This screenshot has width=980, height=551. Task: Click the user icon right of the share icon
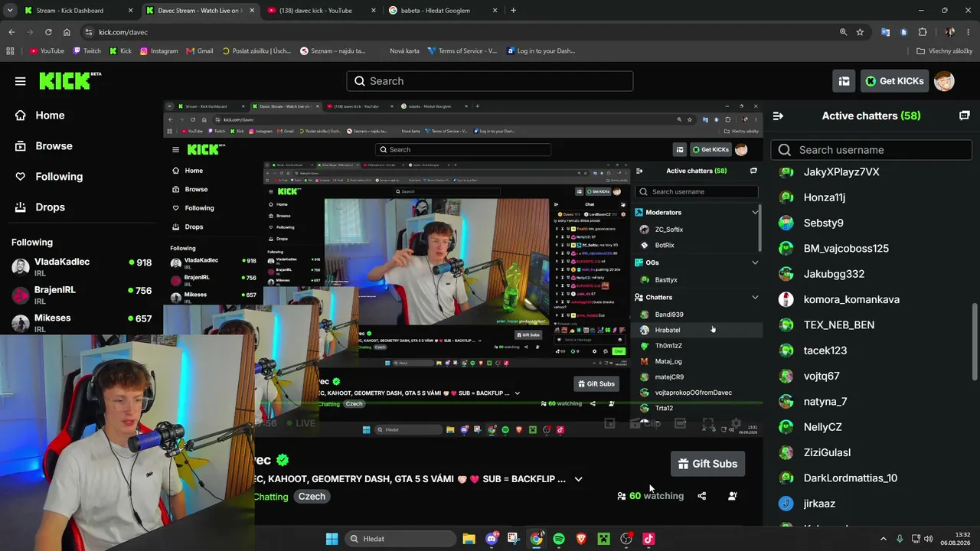click(x=733, y=496)
